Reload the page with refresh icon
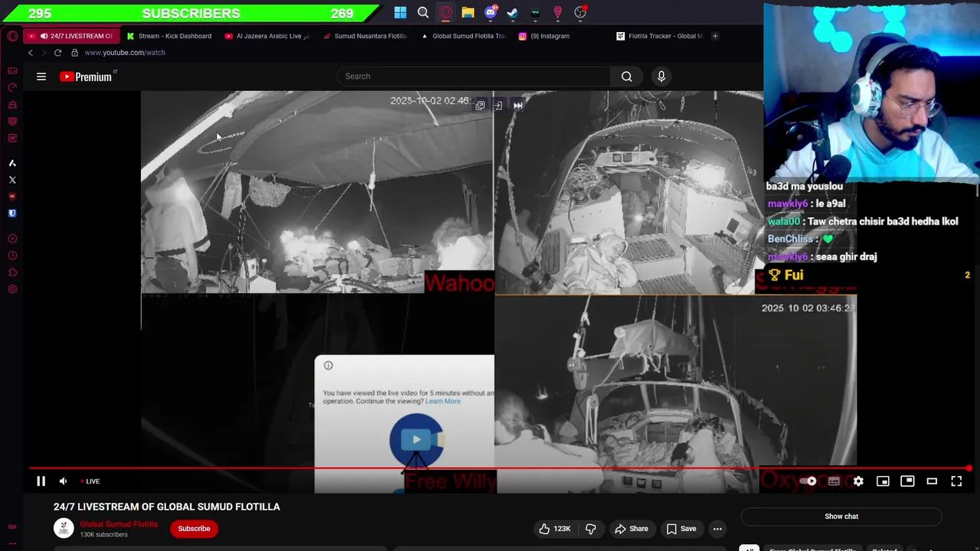The height and width of the screenshot is (551, 980). tap(57, 53)
